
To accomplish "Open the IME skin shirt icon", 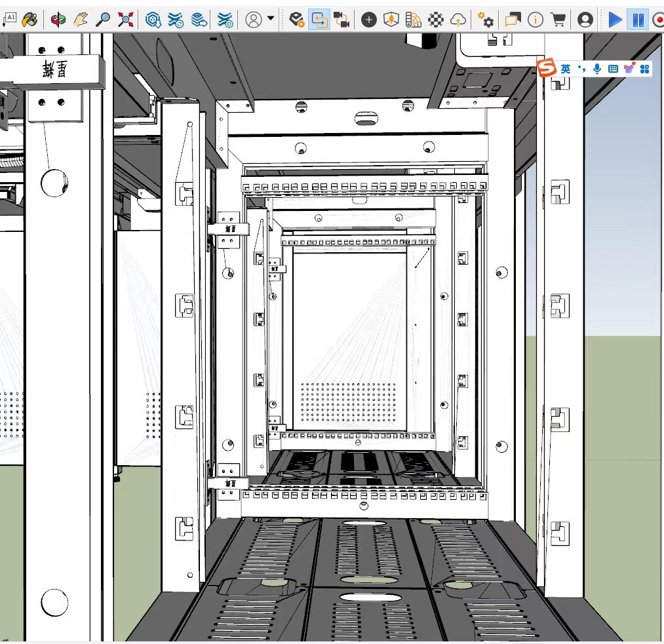I will point(629,68).
